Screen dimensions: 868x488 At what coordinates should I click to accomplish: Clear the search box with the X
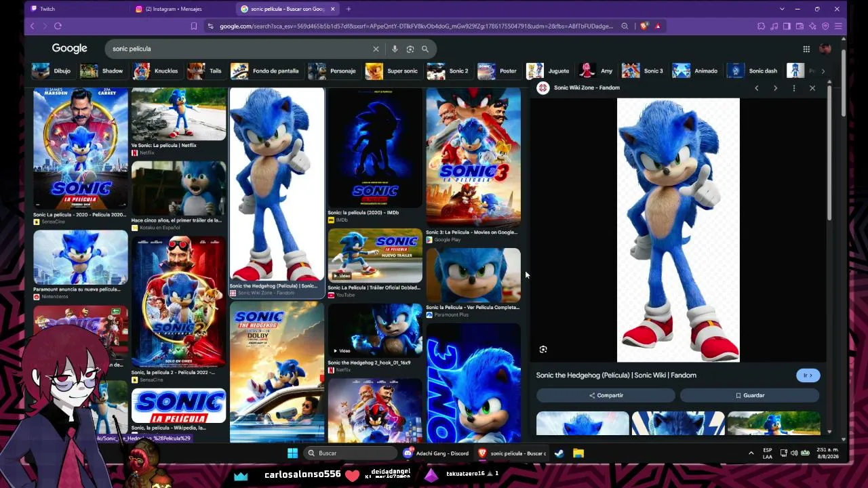[376, 49]
